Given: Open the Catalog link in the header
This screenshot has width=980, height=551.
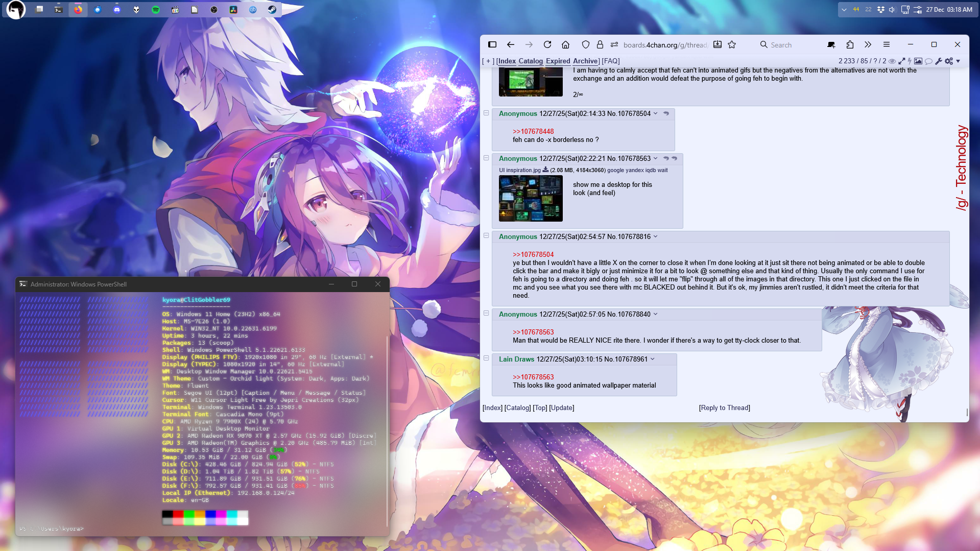Looking at the screenshot, I should tap(531, 61).
